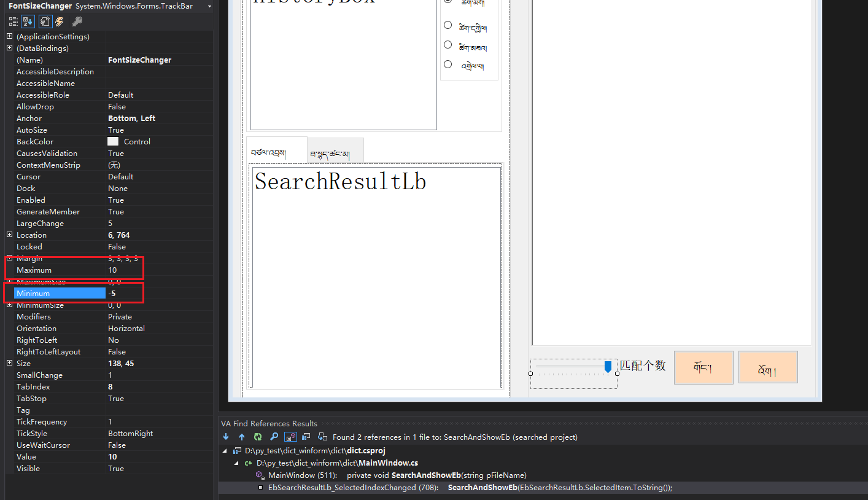Switch property grid to Categorized view
Image resolution: width=868 pixels, height=500 pixels.
tap(14, 21)
